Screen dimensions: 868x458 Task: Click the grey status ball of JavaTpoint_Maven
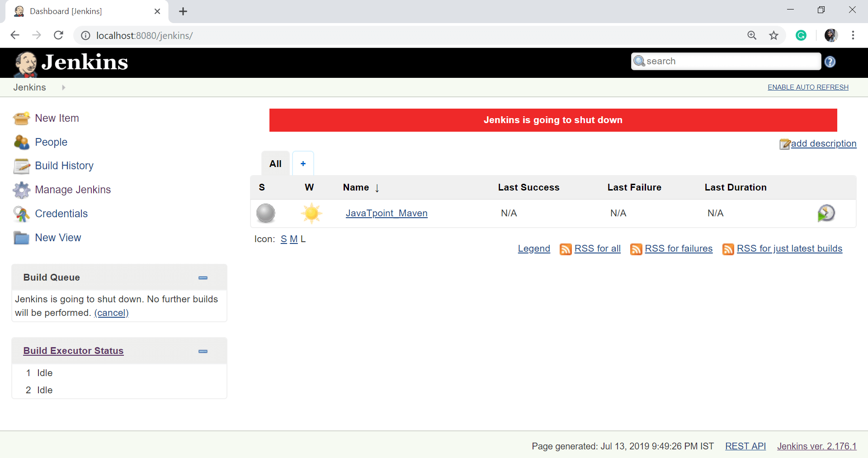coord(266,213)
